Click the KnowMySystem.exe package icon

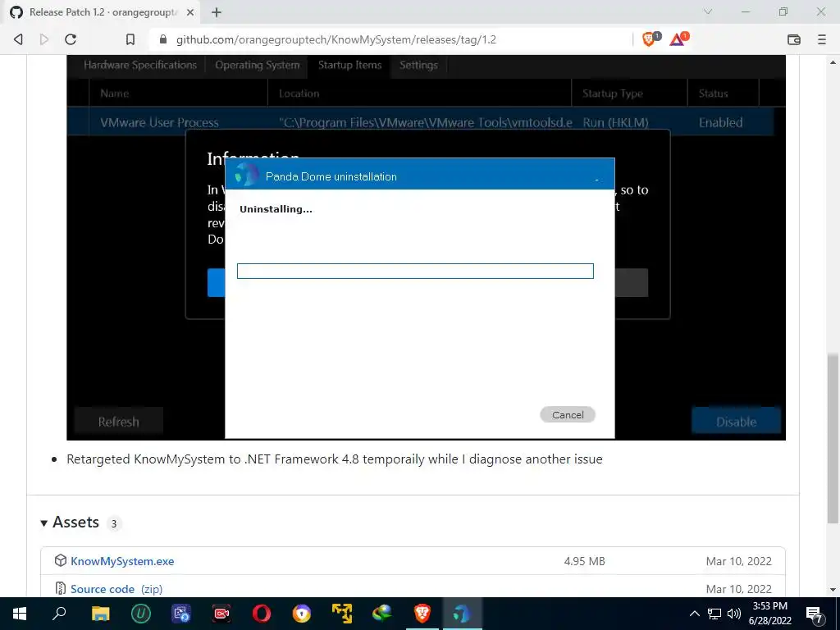(x=61, y=560)
